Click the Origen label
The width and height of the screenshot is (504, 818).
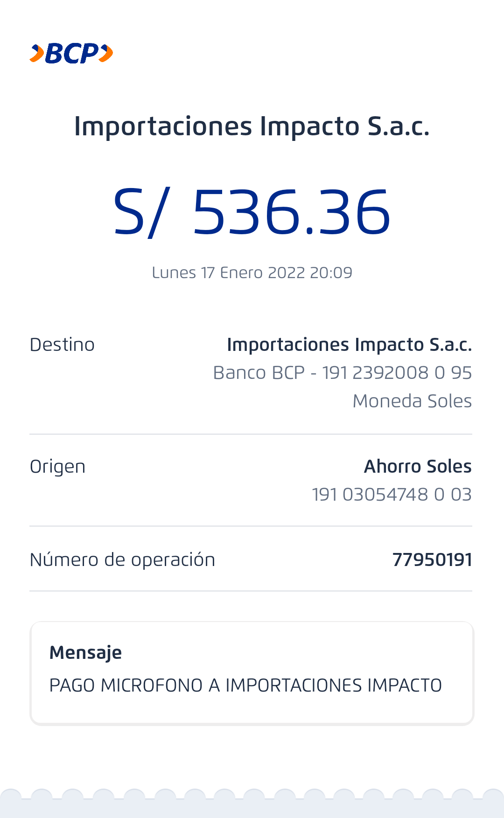point(57,467)
